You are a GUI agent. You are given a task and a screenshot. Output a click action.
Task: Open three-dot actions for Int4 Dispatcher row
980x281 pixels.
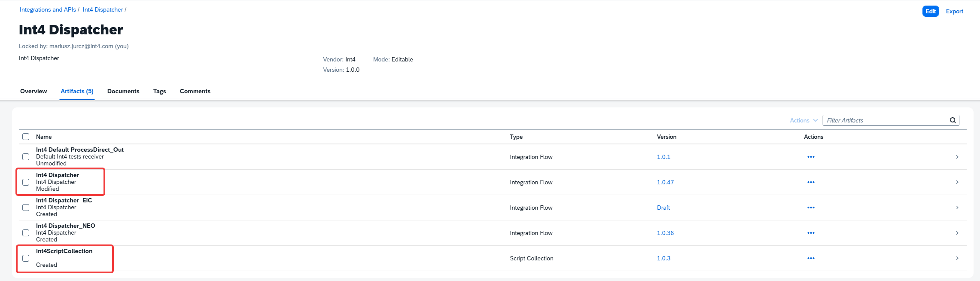pyautogui.click(x=811, y=182)
